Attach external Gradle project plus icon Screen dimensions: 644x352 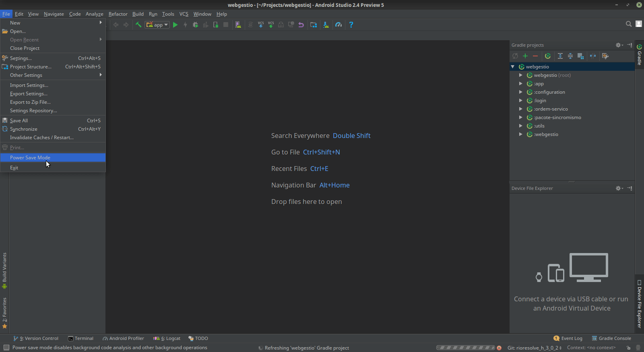tap(525, 56)
